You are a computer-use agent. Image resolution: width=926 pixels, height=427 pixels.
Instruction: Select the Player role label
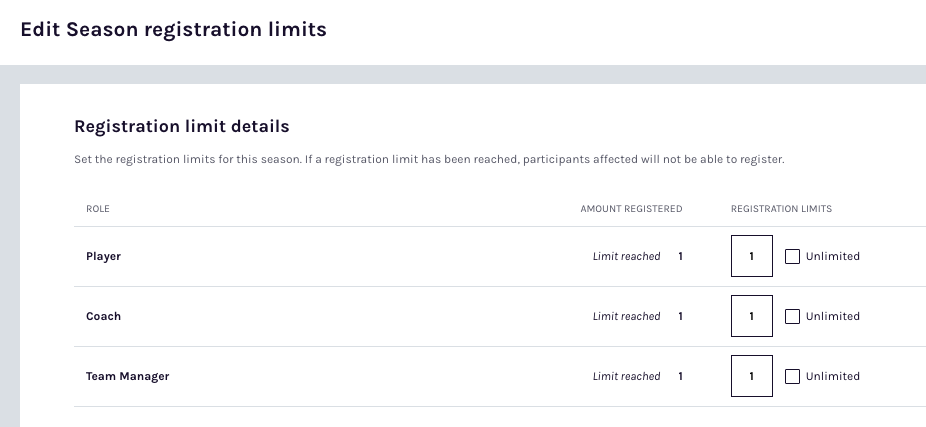tap(103, 256)
